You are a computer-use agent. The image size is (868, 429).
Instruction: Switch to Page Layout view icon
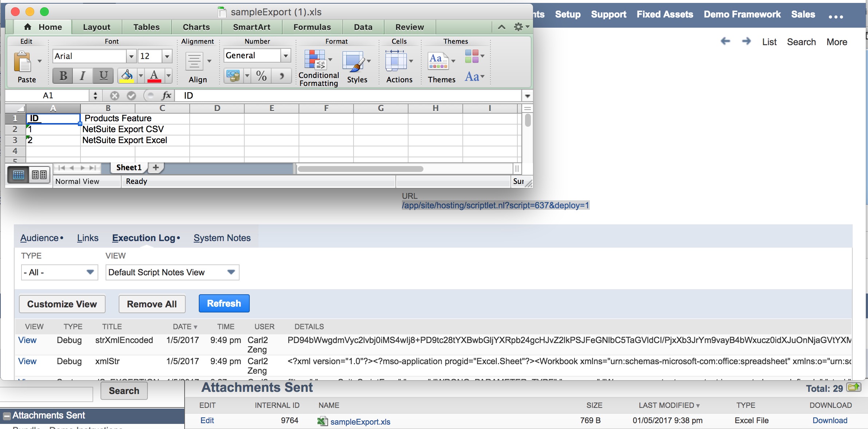[39, 175]
